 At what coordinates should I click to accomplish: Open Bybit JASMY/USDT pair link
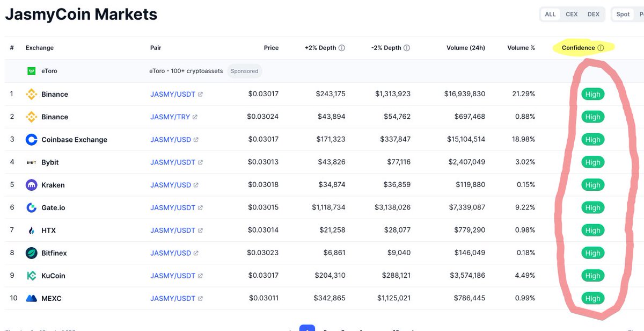point(173,162)
